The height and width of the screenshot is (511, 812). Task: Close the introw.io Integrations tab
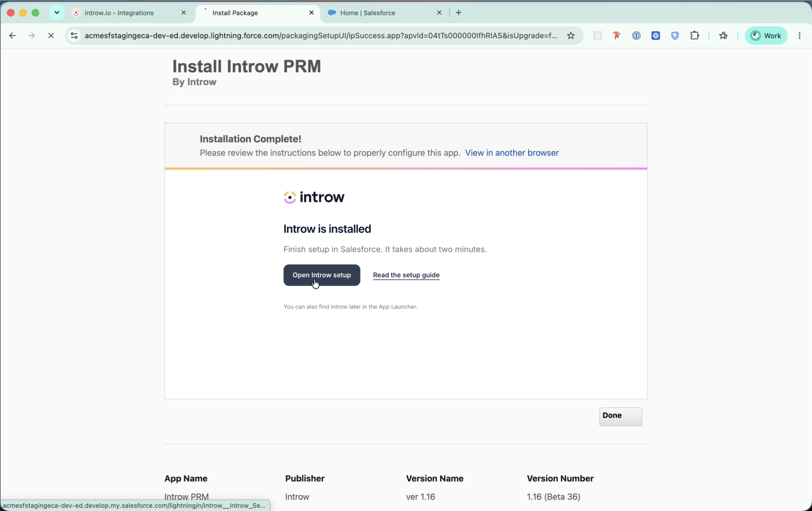tap(184, 13)
